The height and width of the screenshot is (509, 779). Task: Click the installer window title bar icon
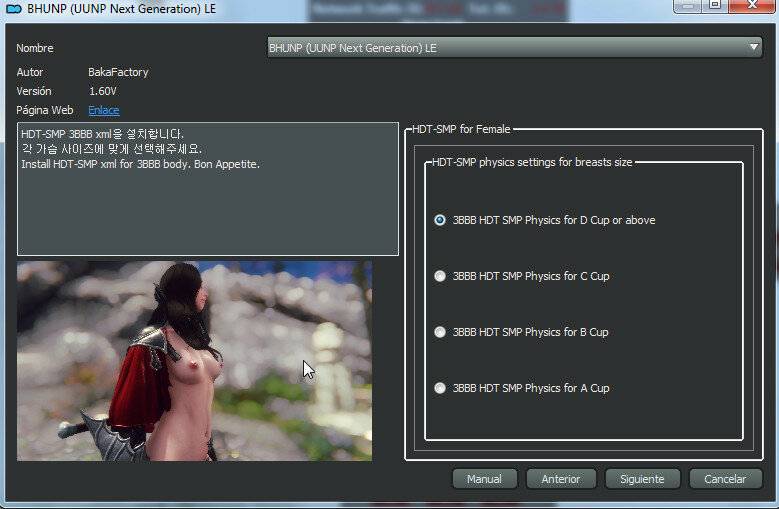13,9
